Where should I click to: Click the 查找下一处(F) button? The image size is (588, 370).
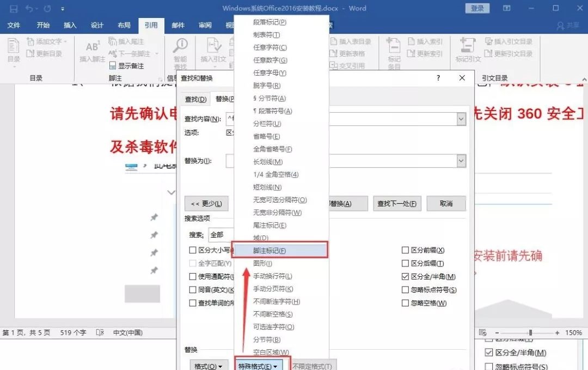[x=397, y=204]
